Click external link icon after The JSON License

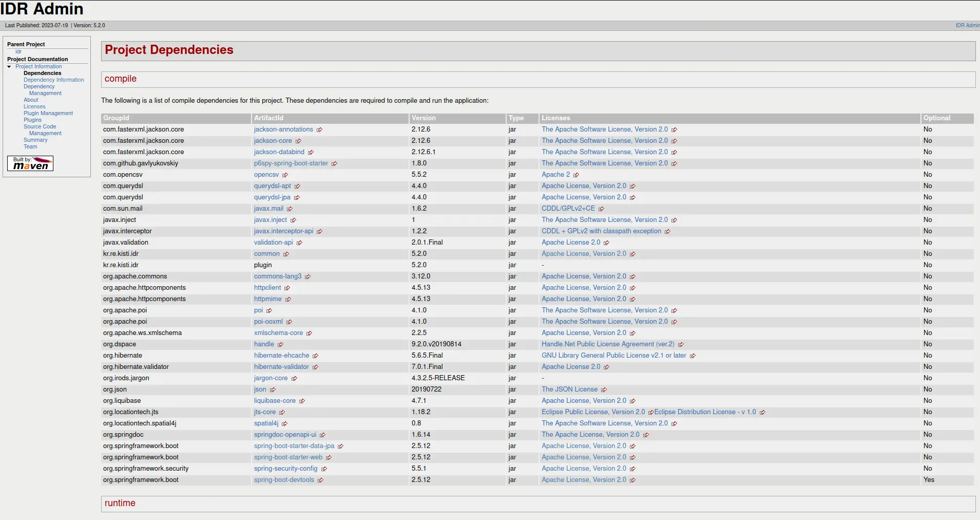604,390
